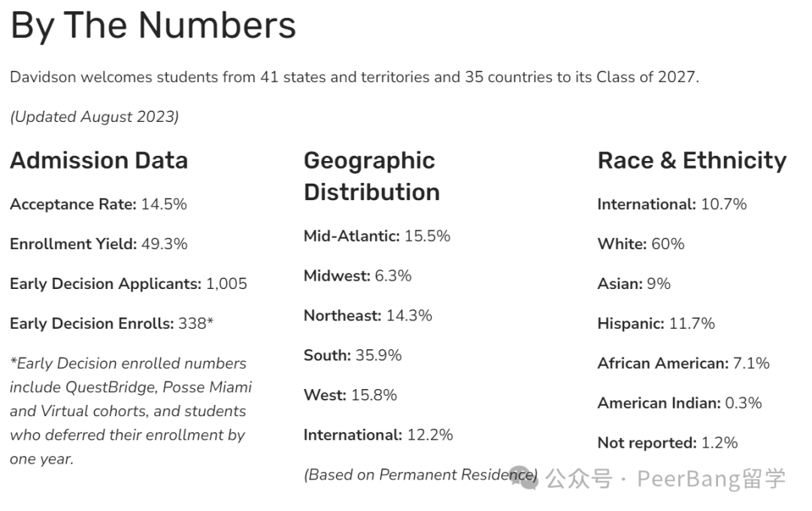812x511 pixels.
Task: Click the WeChat logo icon in watermark
Action: (x=524, y=477)
